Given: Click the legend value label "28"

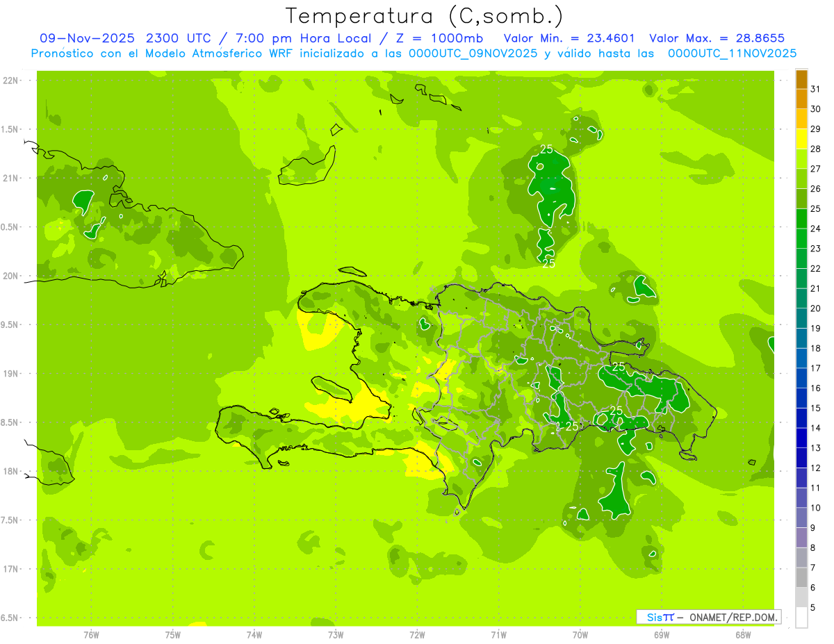Looking at the screenshot, I should click(x=816, y=149).
